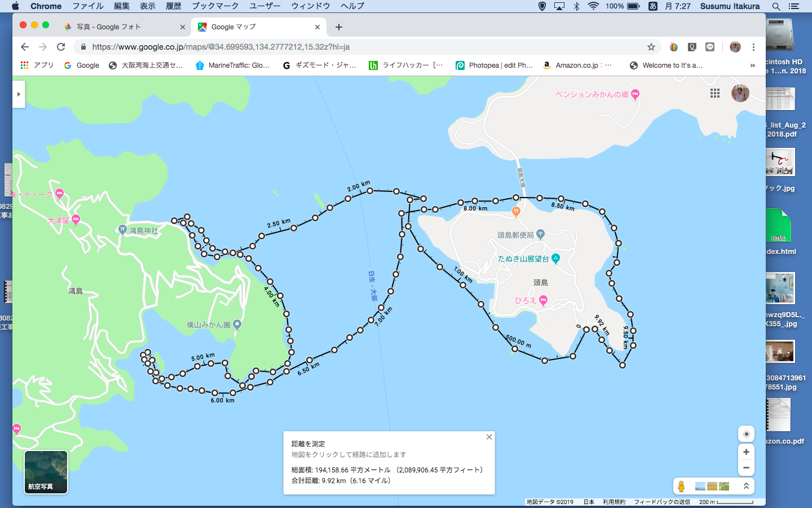Zoom out the map with minus button
Viewport: 812px width, 508px height.
click(x=746, y=467)
